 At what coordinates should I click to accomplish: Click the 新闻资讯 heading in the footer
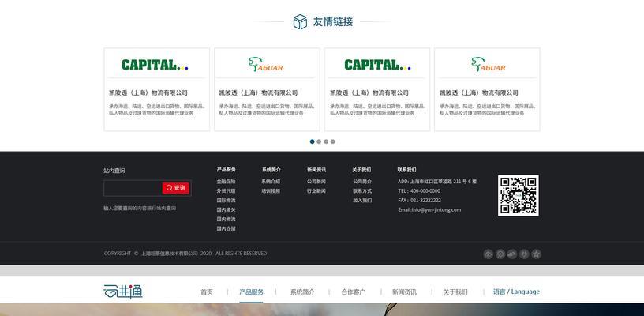tap(316, 169)
